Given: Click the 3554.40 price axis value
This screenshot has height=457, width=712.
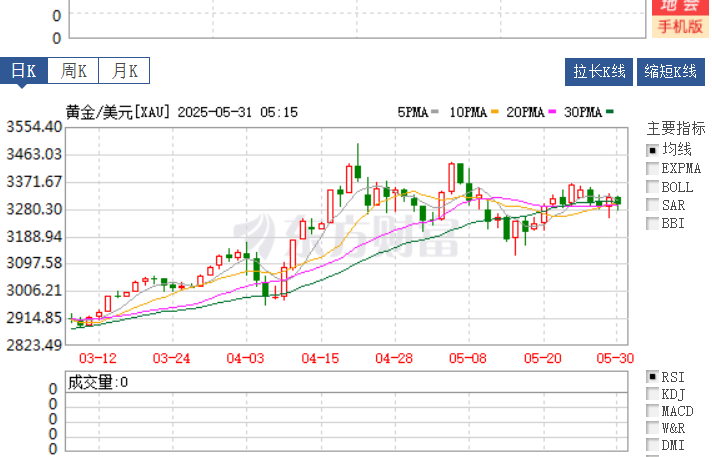Looking at the screenshot, I should click(x=34, y=127).
